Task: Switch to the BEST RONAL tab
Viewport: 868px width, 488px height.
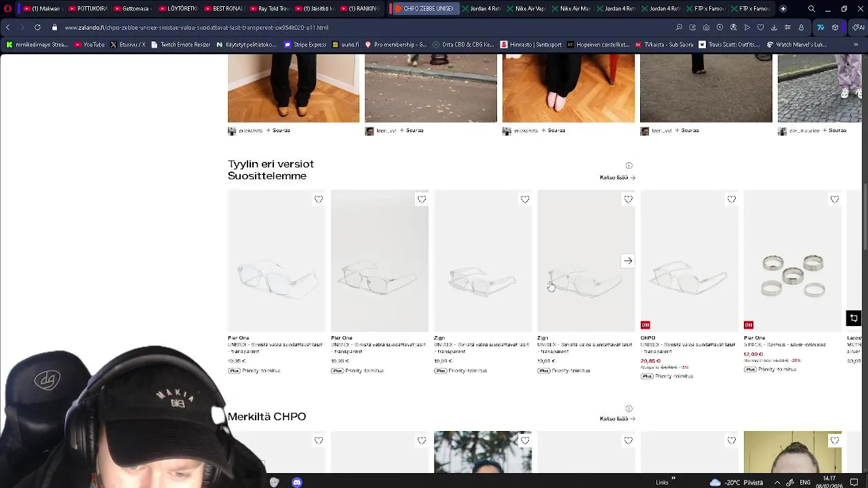Action: point(224,9)
